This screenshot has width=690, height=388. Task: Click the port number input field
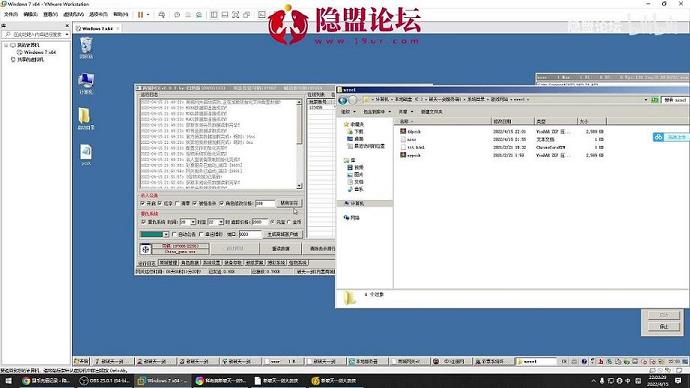[250, 234]
